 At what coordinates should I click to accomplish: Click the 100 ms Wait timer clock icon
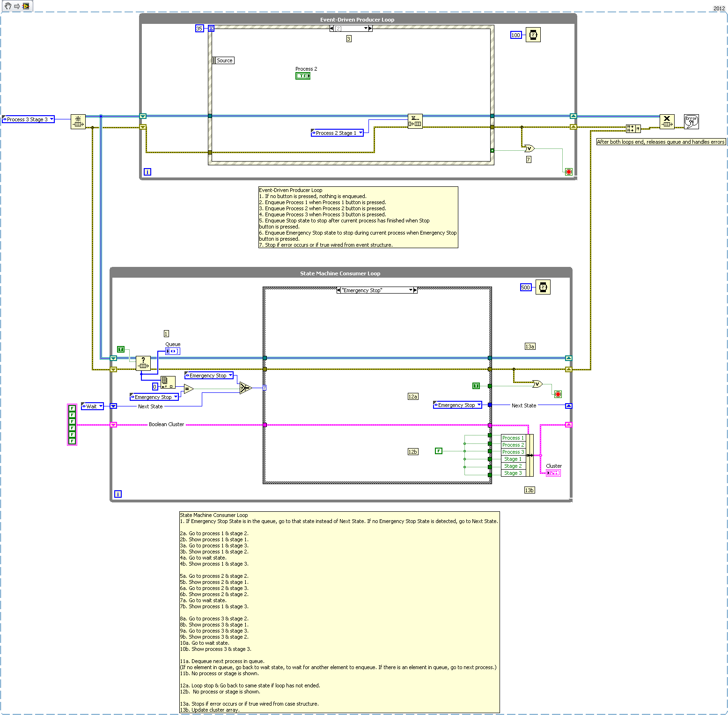click(533, 35)
